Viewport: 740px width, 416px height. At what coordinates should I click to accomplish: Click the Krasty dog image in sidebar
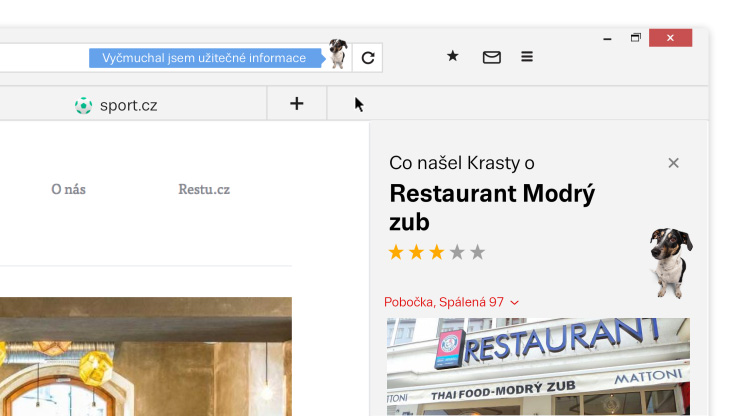(671, 263)
